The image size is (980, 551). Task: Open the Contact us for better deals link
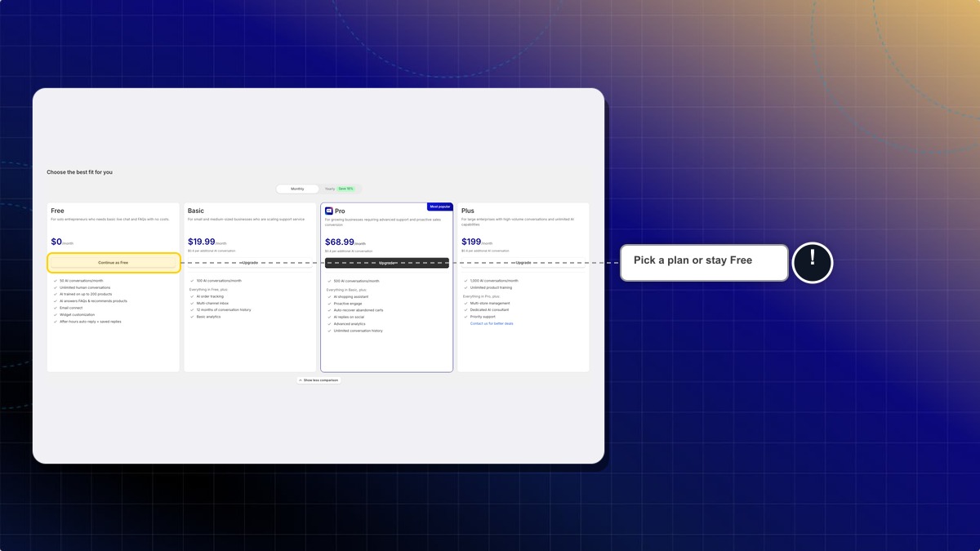[x=492, y=323]
